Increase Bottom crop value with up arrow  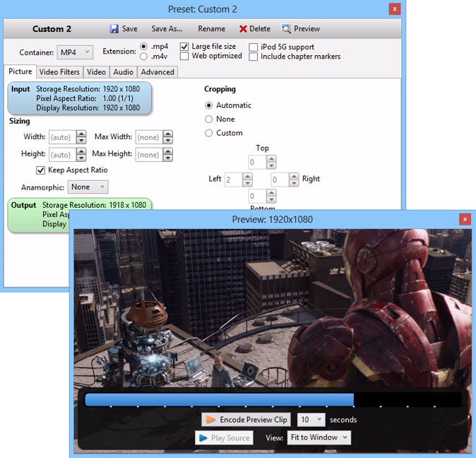(x=271, y=193)
